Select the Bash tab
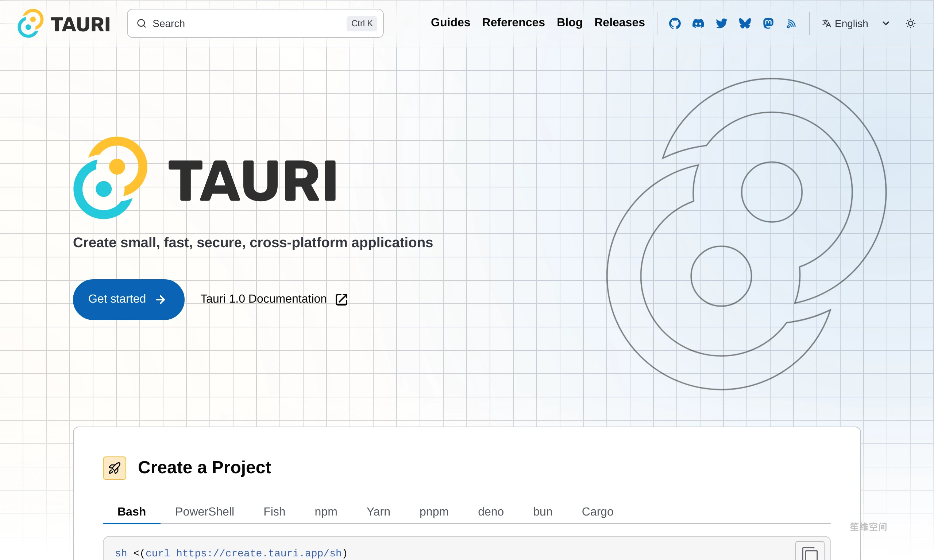The height and width of the screenshot is (560, 934). coord(132,512)
